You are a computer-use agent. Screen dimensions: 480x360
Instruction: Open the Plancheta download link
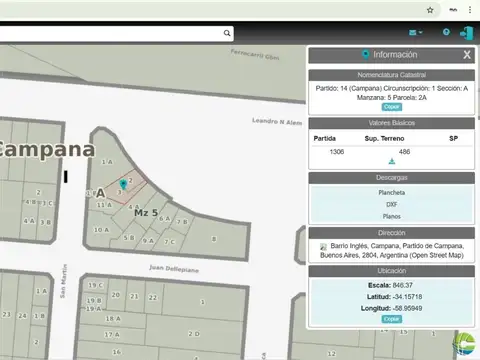coord(392,193)
